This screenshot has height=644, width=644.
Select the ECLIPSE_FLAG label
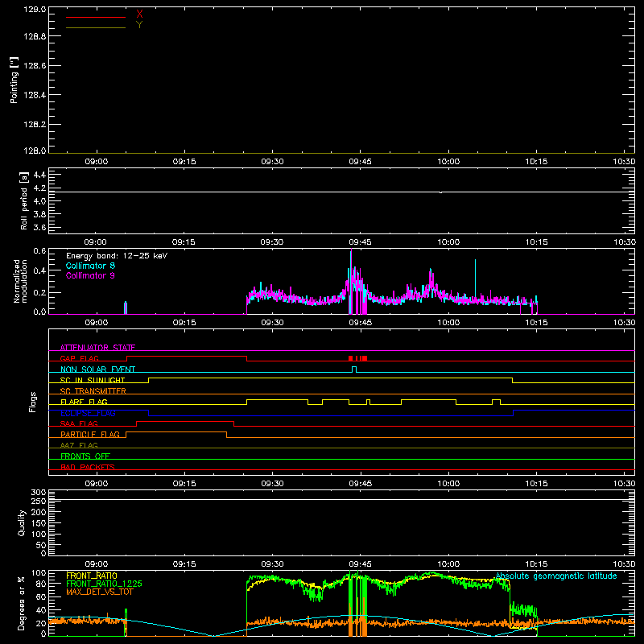tap(88, 413)
